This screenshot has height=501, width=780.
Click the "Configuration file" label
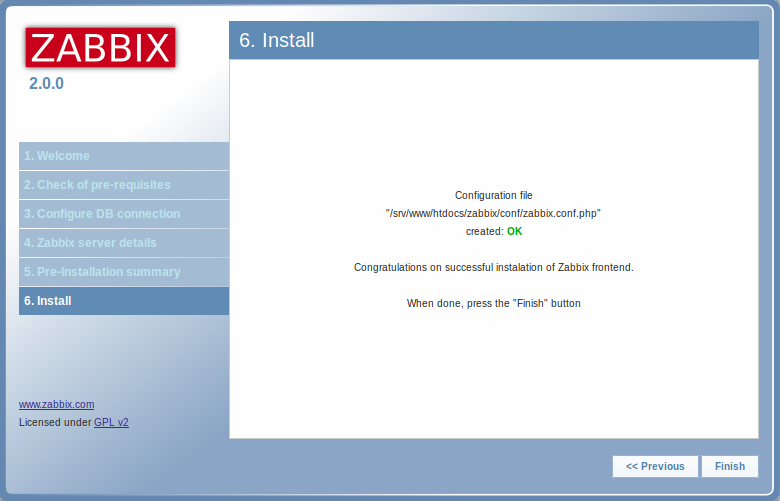point(493,196)
